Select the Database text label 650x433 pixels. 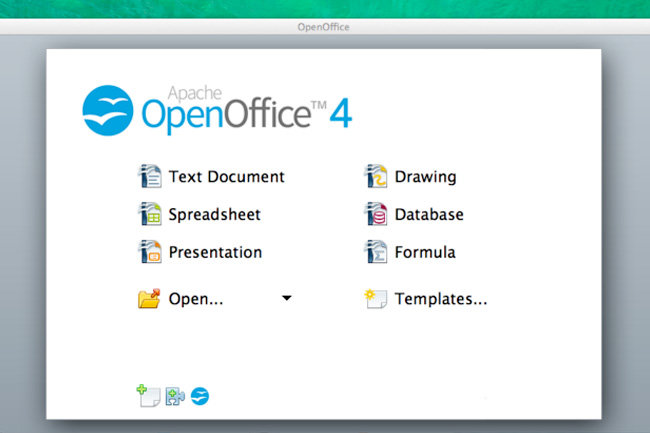click(x=429, y=214)
